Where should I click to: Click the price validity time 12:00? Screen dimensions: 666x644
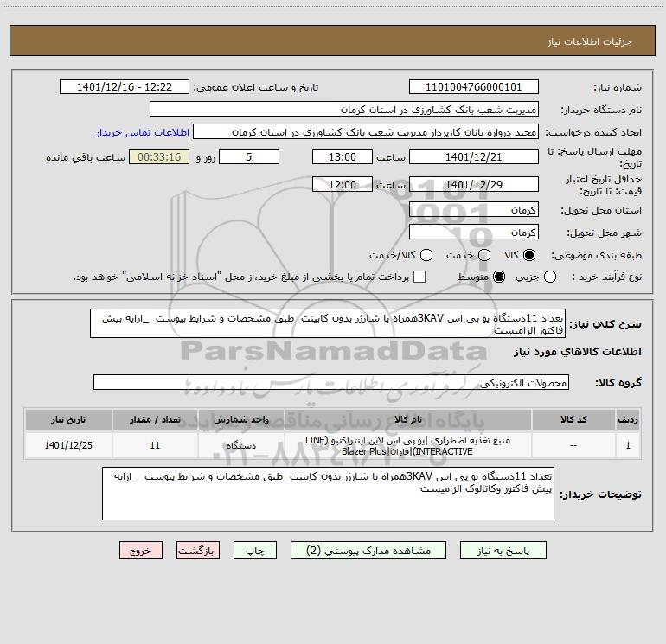[x=343, y=184]
